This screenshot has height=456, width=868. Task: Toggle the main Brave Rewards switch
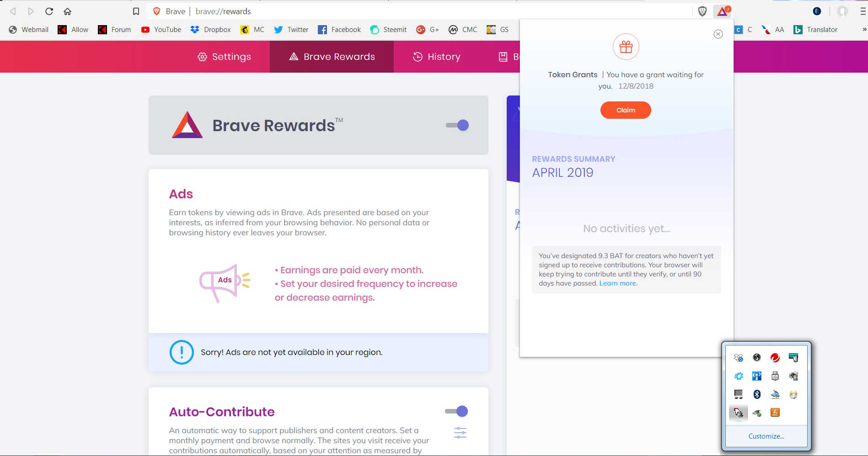tap(457, 125)
